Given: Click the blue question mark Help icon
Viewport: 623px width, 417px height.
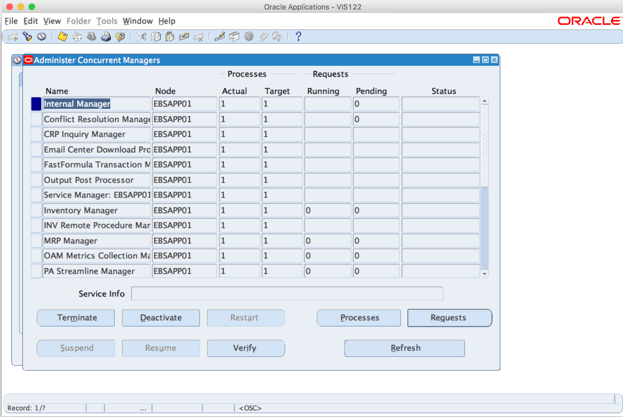Looking at the screenshot, I should click(298, 37).
